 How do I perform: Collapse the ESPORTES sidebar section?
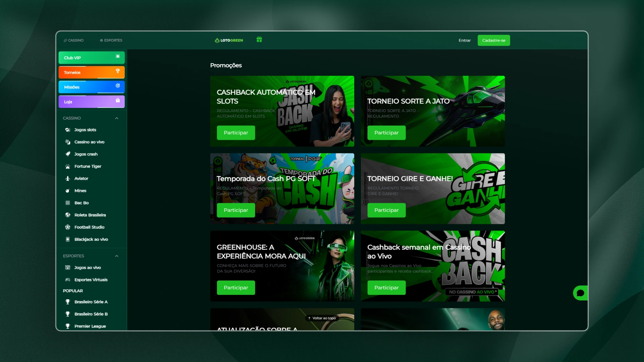pos(117,256)
